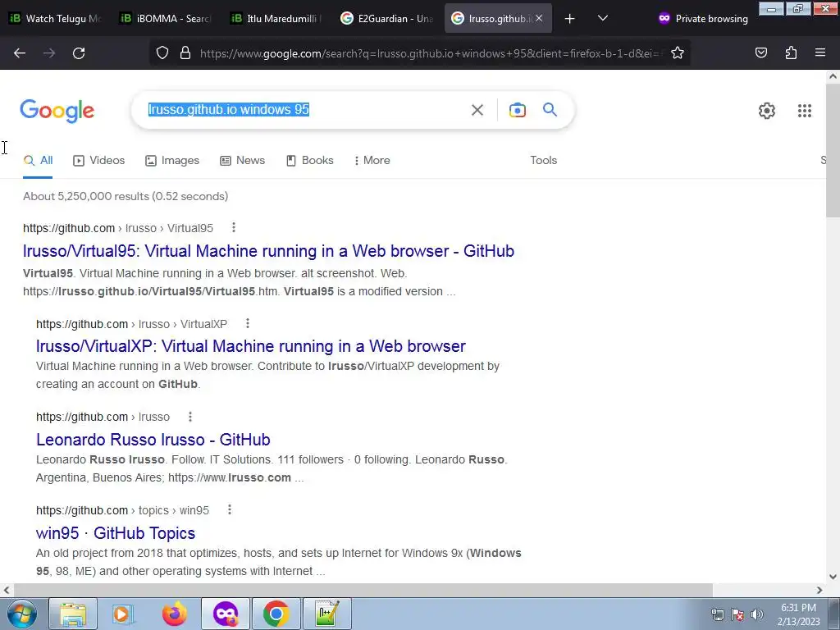
Task: Click the vertical scrollbar thumb
Action: click(833, 151)
